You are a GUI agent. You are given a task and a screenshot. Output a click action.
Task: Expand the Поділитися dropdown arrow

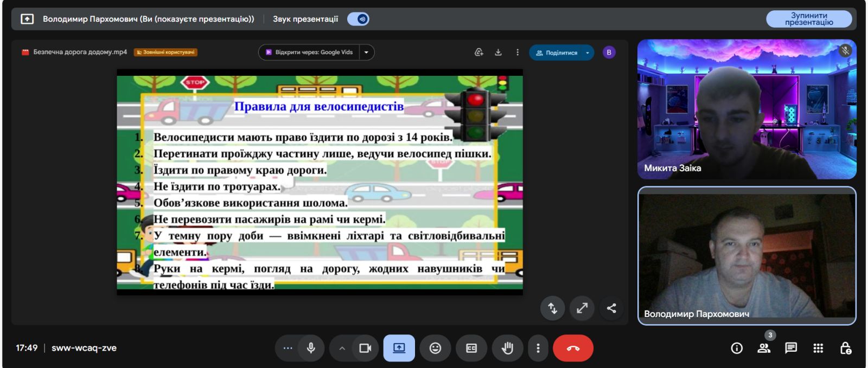click(588, 53)
